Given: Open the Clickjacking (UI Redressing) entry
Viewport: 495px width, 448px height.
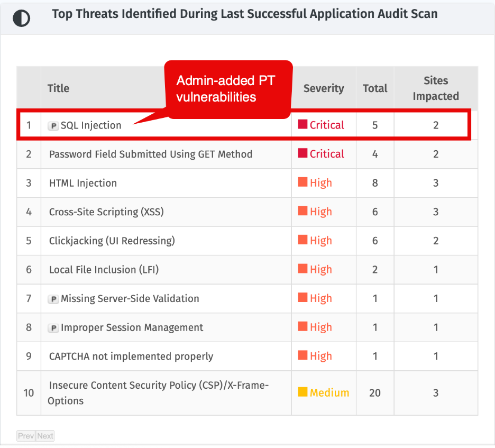Looking at the screenshot, I should 112,241.
